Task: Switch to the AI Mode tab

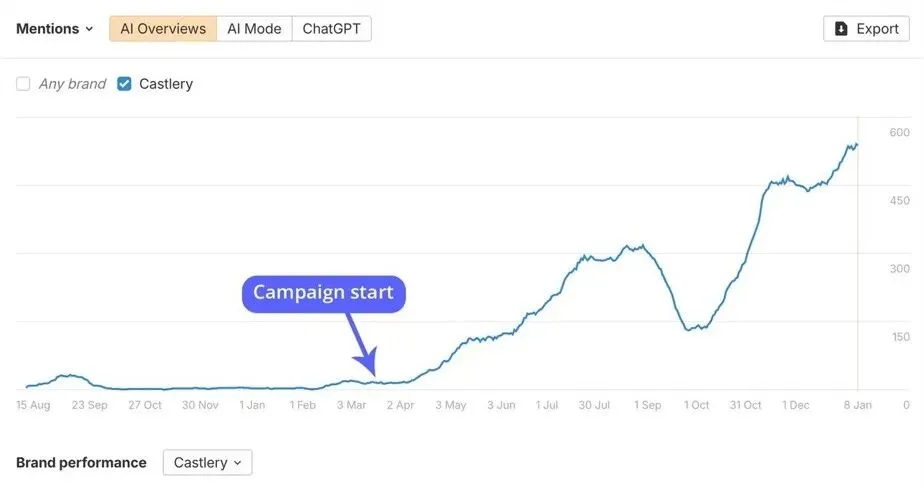Action: (254, 29)
